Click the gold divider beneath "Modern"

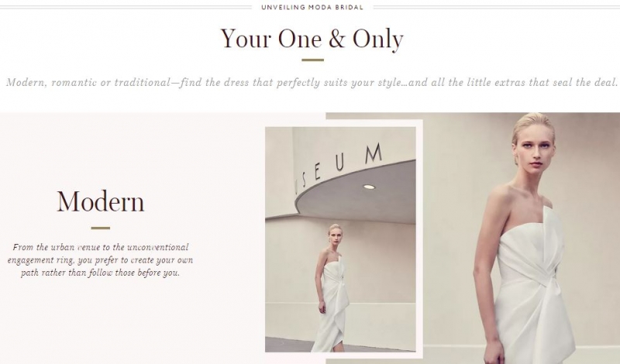[x=101, y=228]
